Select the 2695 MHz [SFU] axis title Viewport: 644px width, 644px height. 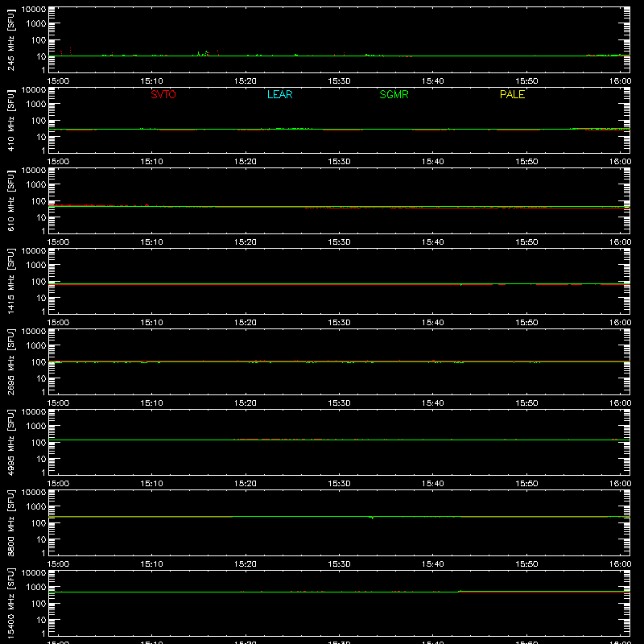click(x=10, y=361)
